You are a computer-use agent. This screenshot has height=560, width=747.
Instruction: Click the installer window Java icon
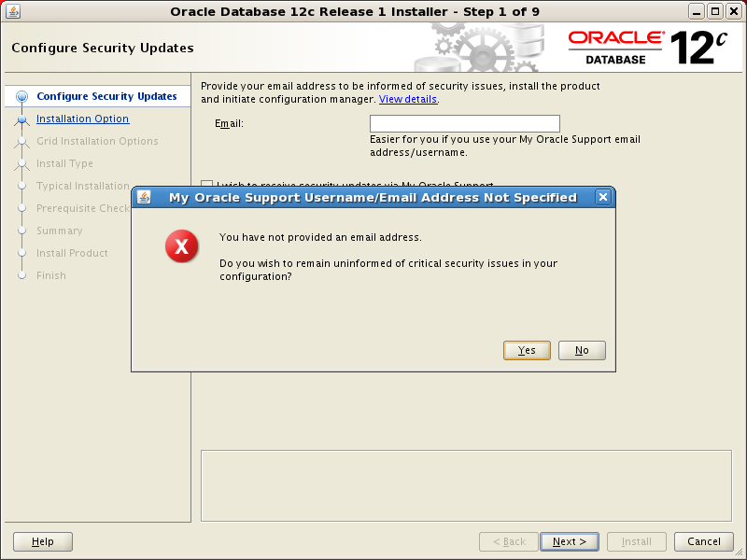[13, 11]
